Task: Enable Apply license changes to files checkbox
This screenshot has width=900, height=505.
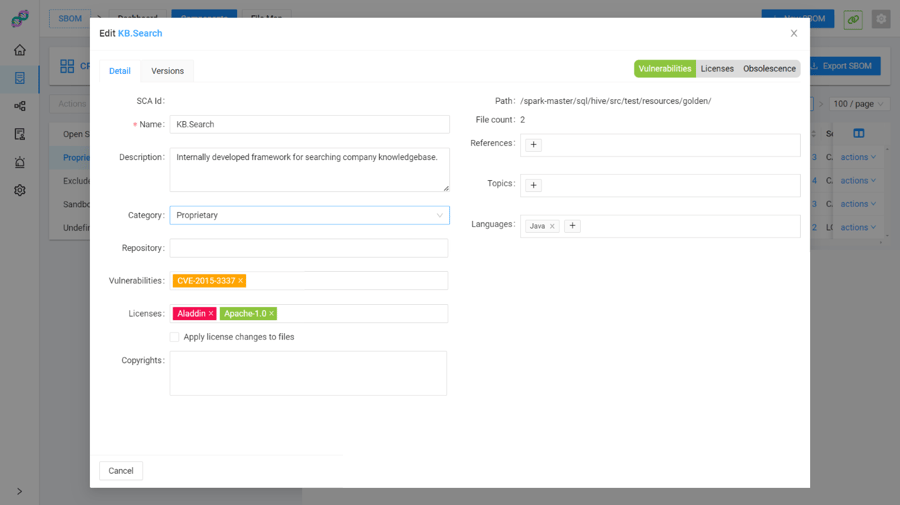Action: [175, 337]
